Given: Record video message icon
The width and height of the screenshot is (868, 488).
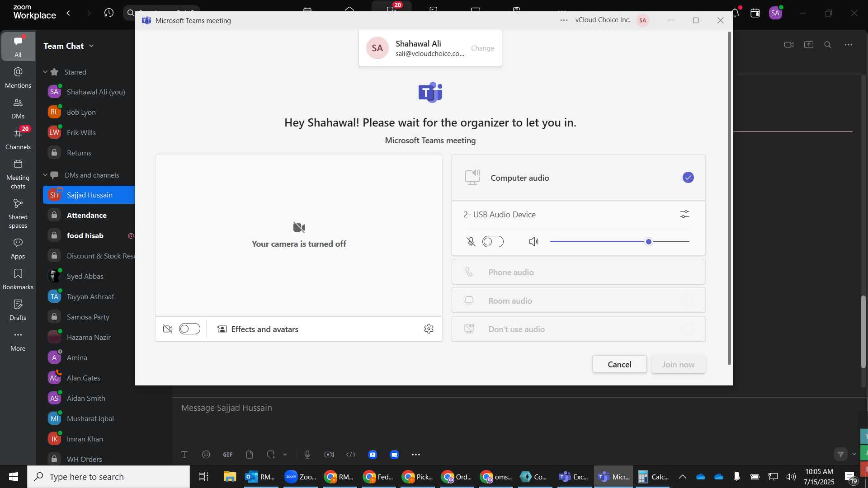Looking at the screenshot, I should tap(329, 455).
